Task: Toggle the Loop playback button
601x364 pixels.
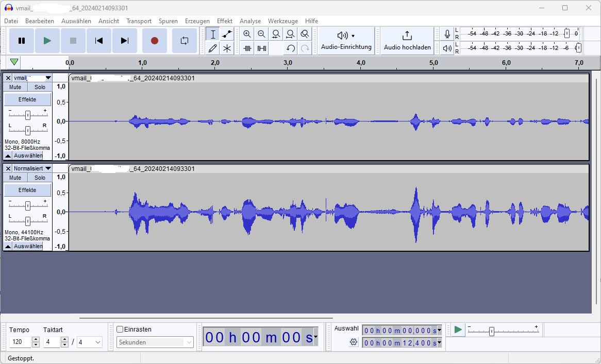Action: click(x=184, y=41)
